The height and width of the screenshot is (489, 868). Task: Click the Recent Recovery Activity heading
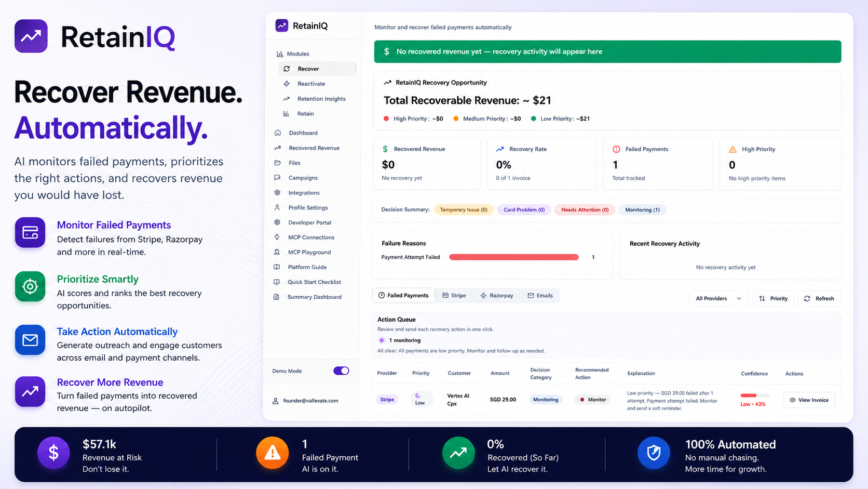coord(664,244)
